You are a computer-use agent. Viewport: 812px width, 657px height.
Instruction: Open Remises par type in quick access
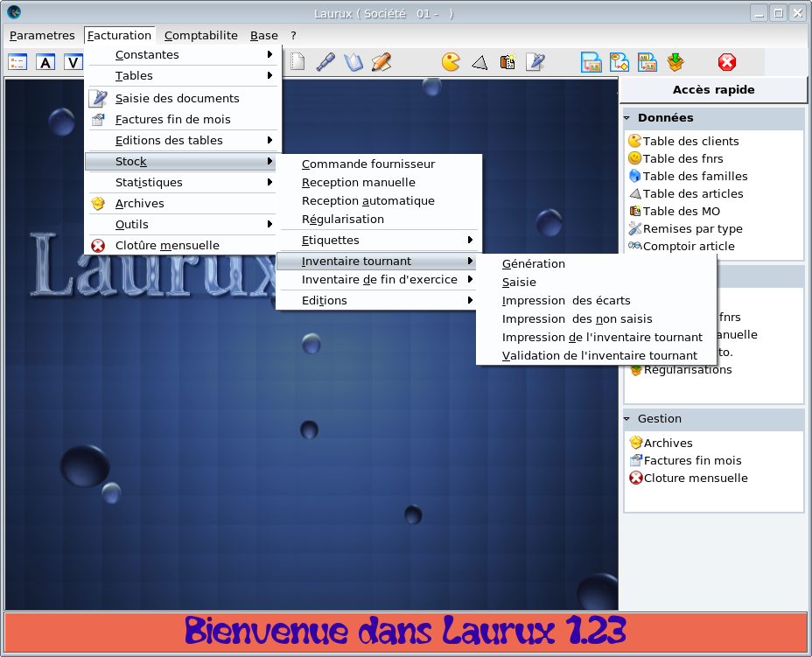point(686,229)
